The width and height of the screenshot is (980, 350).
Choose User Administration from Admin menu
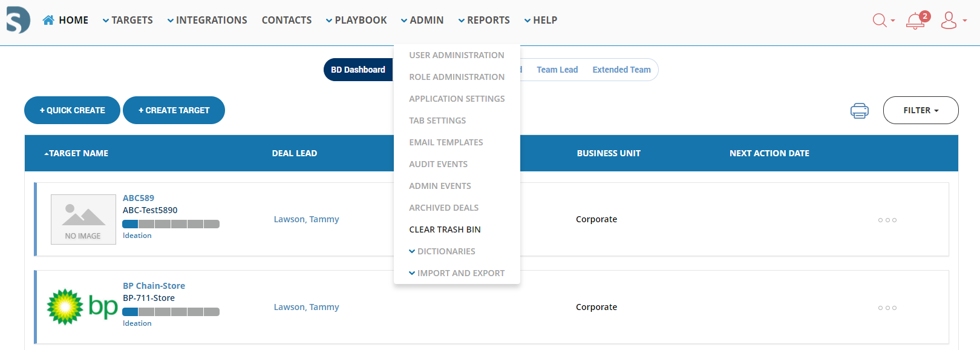pyautogui.click(x=456, y=55)
